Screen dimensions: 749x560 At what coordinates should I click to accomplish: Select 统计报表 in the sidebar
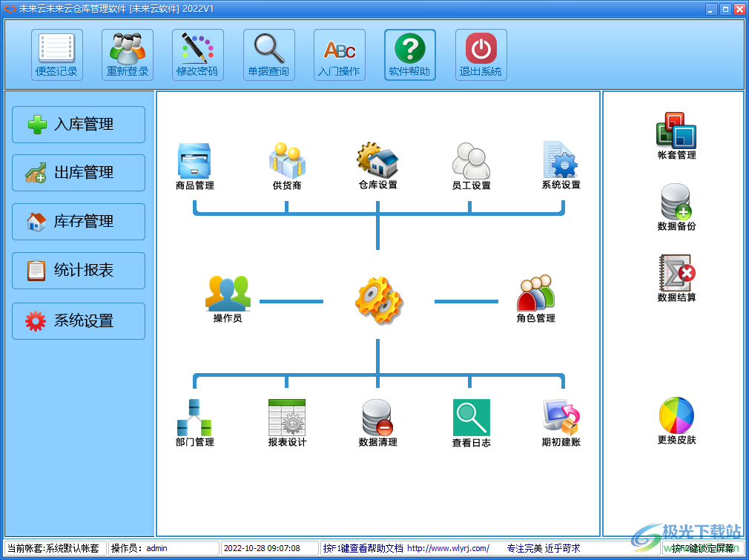[79, 271]
